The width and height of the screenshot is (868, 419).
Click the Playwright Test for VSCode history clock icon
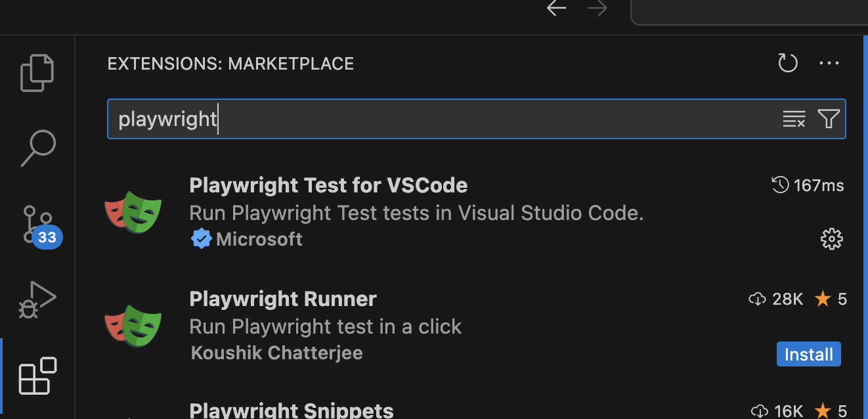[780, 185]
